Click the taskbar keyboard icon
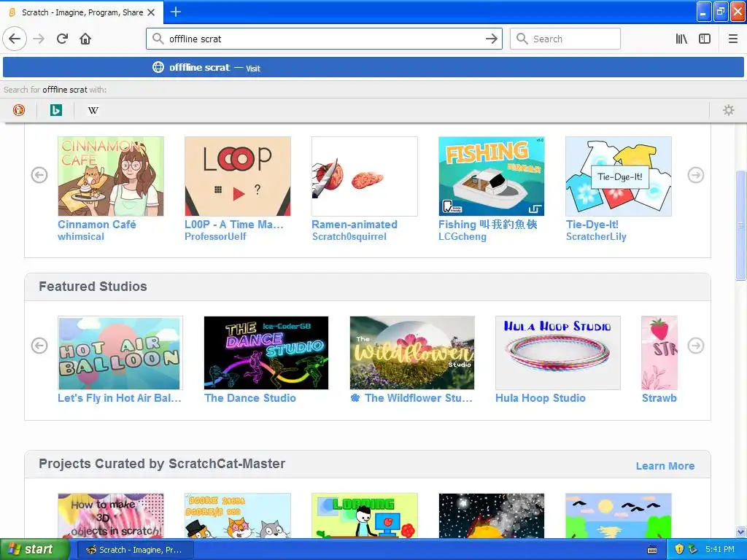 pos(652,550)
